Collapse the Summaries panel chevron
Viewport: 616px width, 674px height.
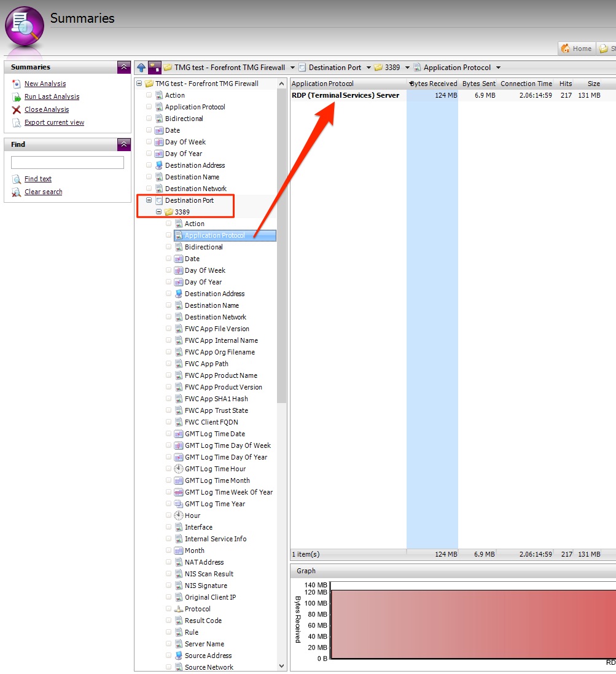coord(123,67)
